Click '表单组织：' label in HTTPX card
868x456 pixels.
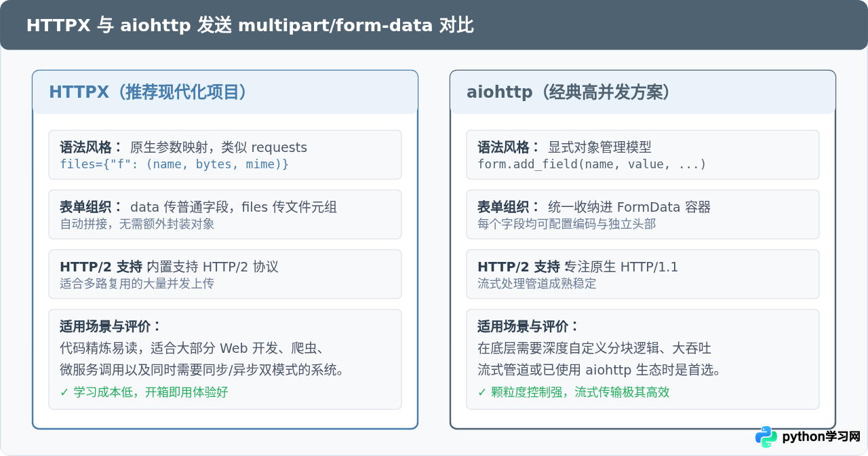92,207
